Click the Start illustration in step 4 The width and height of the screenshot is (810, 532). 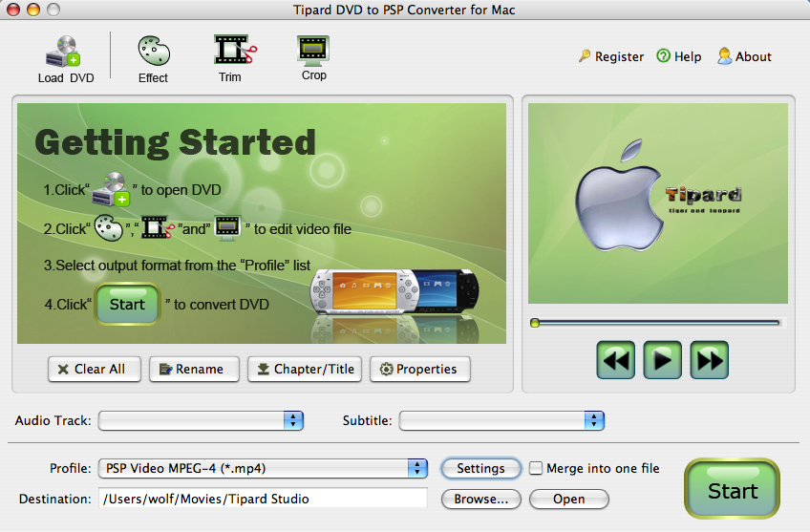[127, 304]
